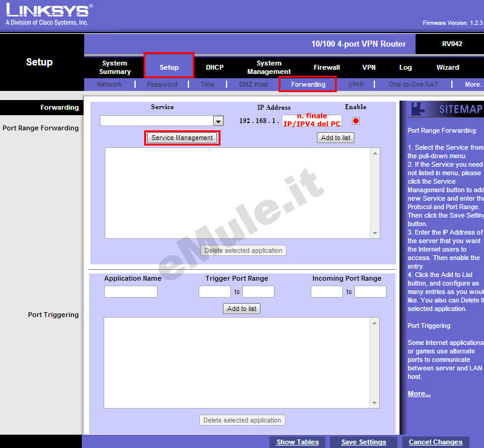Focus the Application Name field
484x448 pixels.
pos(131,292)
